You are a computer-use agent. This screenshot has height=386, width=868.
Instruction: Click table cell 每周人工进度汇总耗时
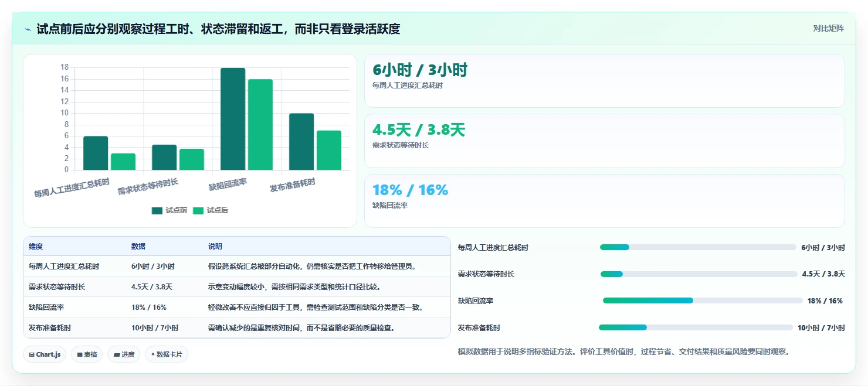(64, 266)
